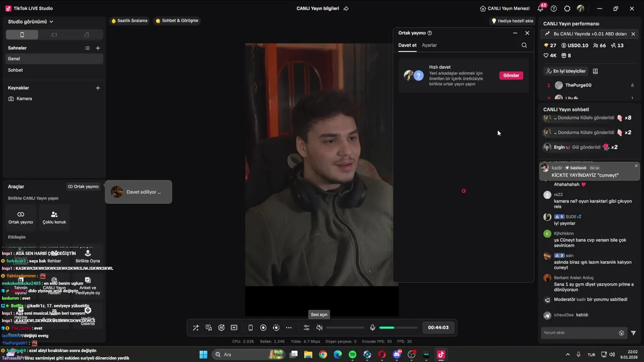Open CANLI Yayın Merkezi

[x=505, y=9]
